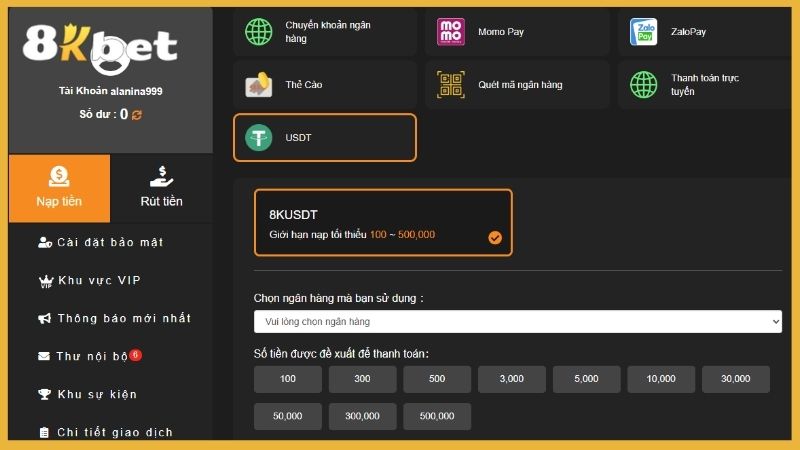Click the orange checkmark on 8KUSDT card
The width and height of the screenshot is (800, 450).
tap(495, 237)
